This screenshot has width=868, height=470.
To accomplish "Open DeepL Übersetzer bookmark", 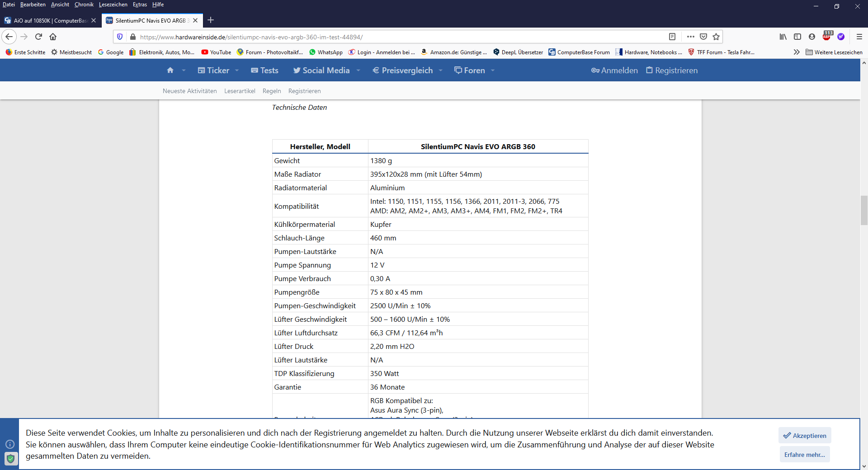I will [518, 52].
